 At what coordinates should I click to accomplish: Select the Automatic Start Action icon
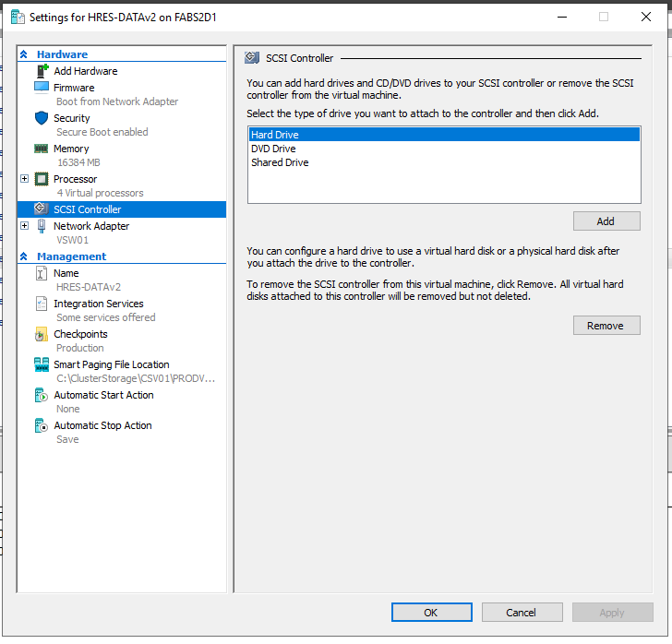pyautogui.click(x=42, y=395)
